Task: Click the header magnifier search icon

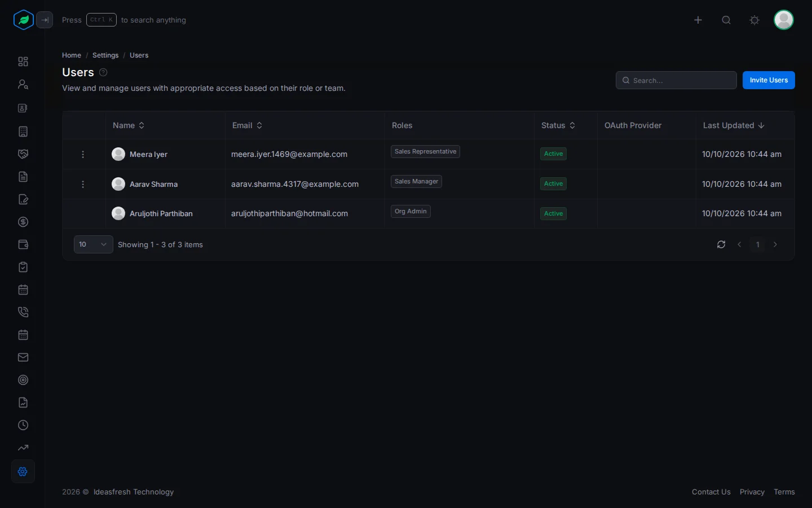Action: [x=726, y=20]
